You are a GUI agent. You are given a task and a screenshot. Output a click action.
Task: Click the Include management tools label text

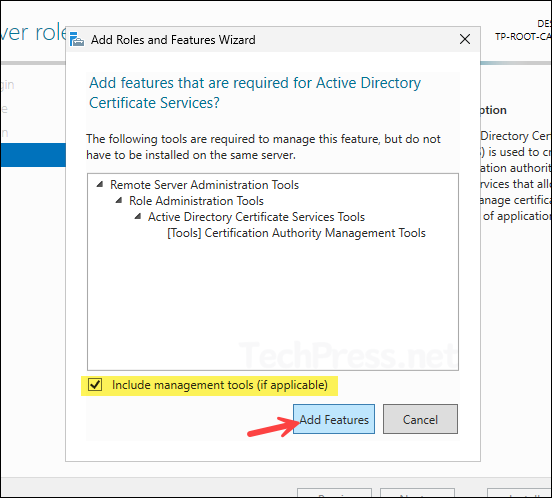[x=220, y=385]
